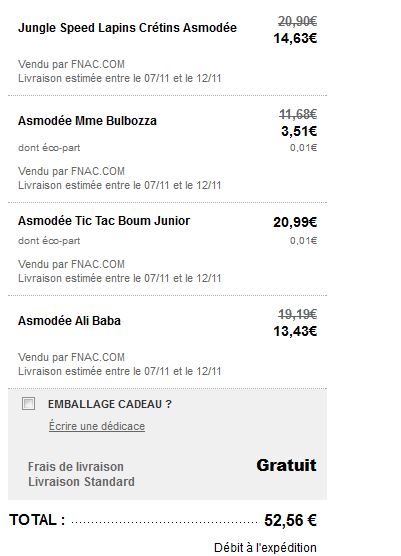401x556 pixels.
Task: Click the 20,99€ Tic Tac Boum price
Action: tap(295, 222)
